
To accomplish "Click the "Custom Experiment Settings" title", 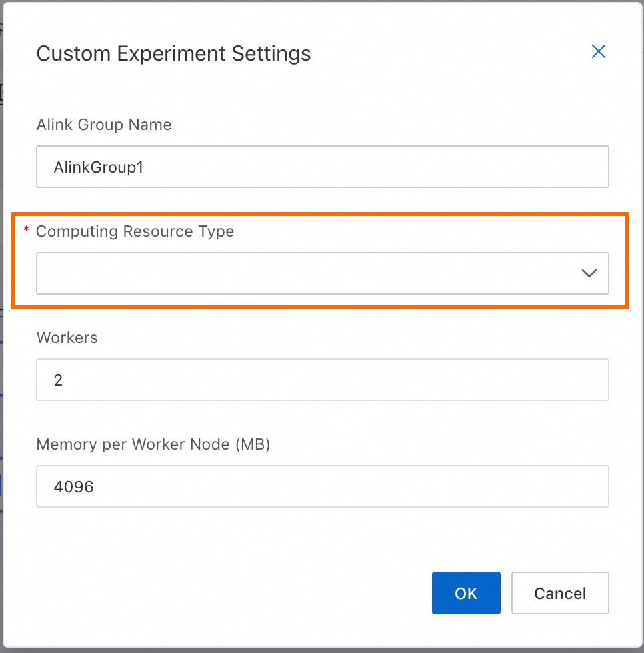I will coord(173,53).
